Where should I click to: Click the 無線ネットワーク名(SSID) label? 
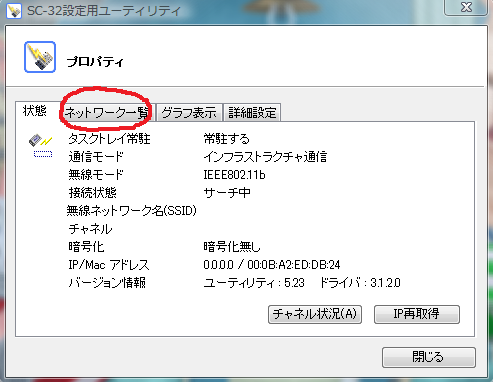coord(132,211)
